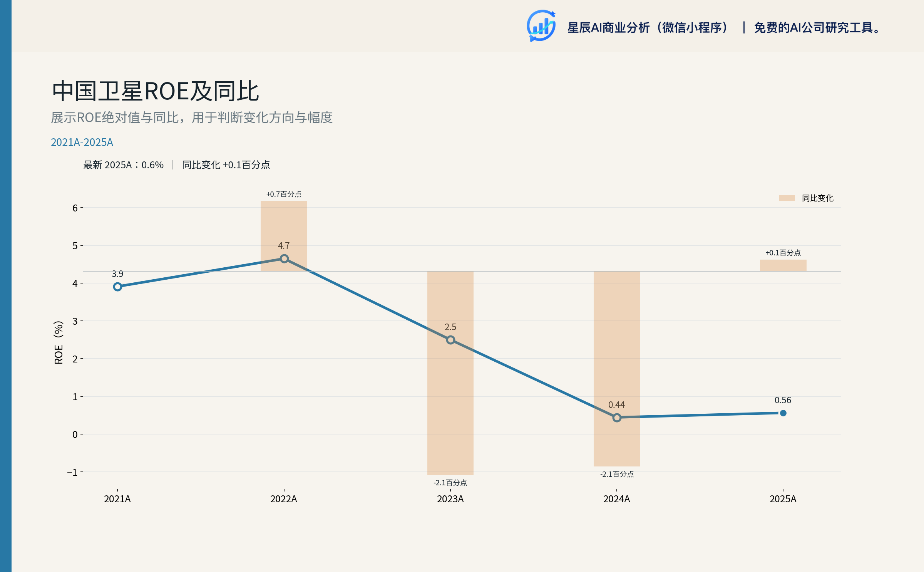Click the +0.7百分点 bar label

284,194
